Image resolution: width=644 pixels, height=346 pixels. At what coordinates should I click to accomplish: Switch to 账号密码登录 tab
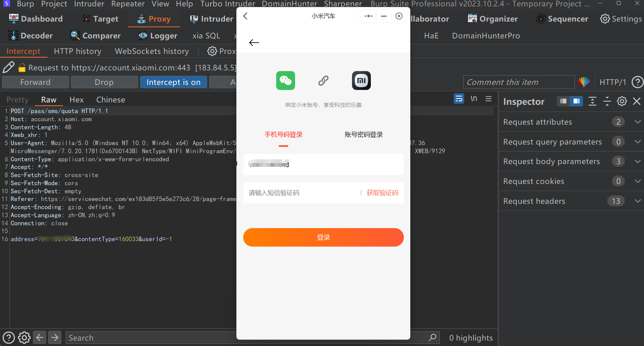click(x=364, y=135)
